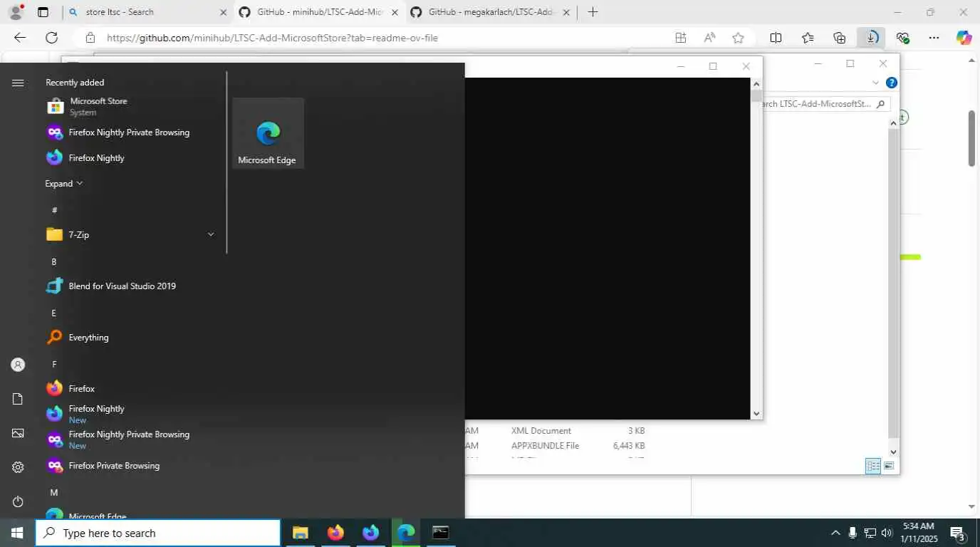Open Firefox Nightly from the taskbar
The height and width of the screenshot is (547, 980).
coord(370,533)
